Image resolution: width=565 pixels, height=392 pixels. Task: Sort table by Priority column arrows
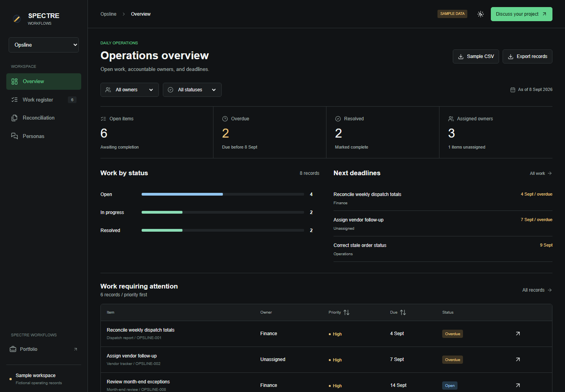click(346, 312)
